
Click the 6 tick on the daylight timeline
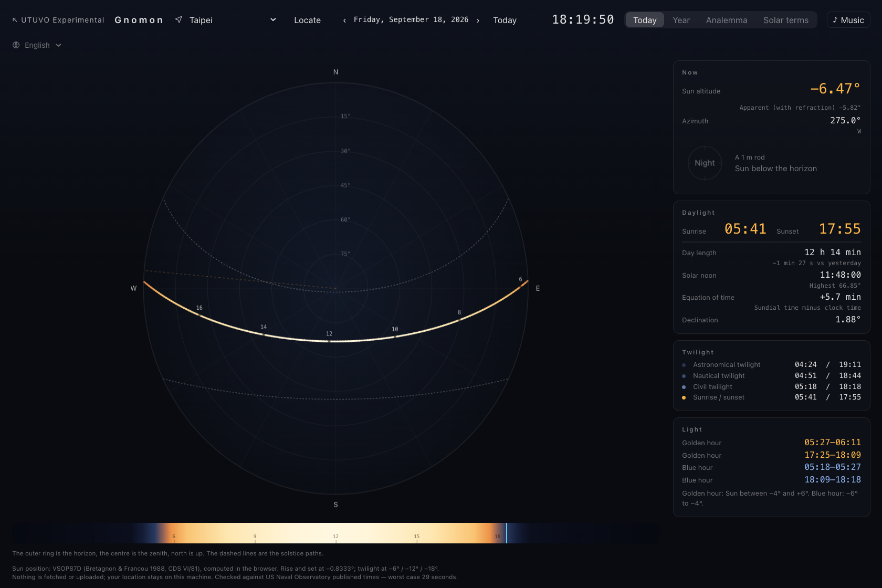point(174,537)
